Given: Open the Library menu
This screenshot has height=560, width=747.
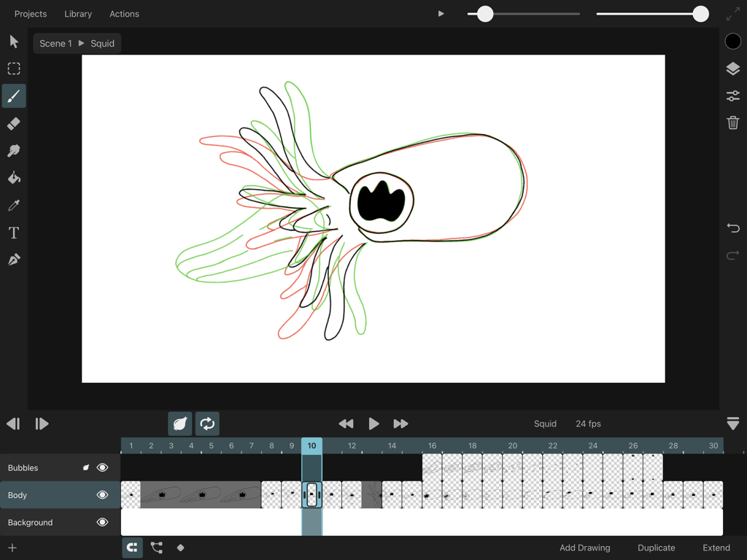Looking at the screenshot, I should 78,14.
